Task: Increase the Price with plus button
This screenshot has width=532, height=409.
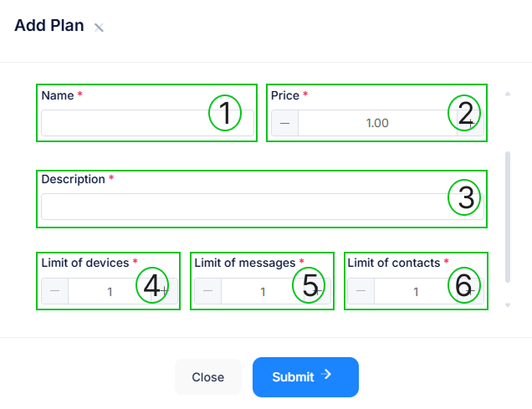Action: coord(471,123)
